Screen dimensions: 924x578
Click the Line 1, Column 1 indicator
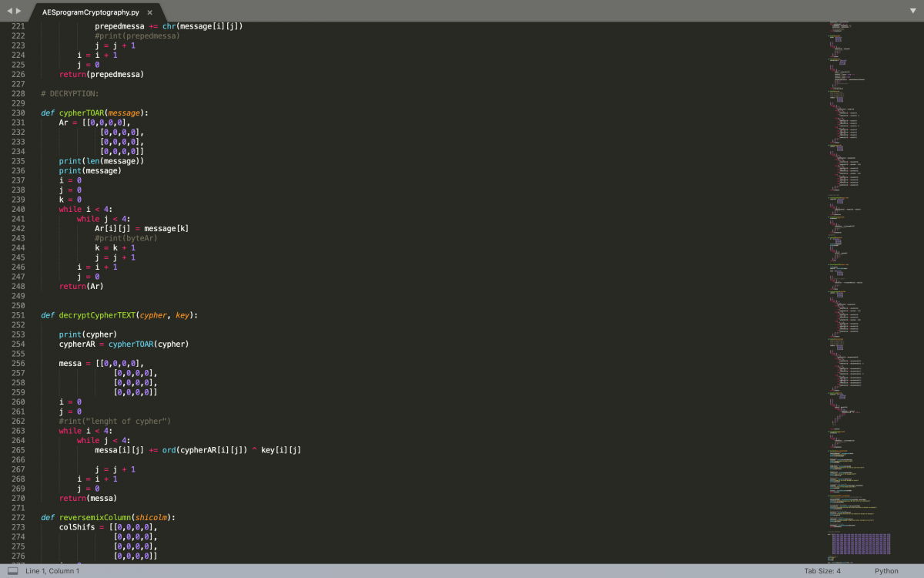click(x=52, y=571)
